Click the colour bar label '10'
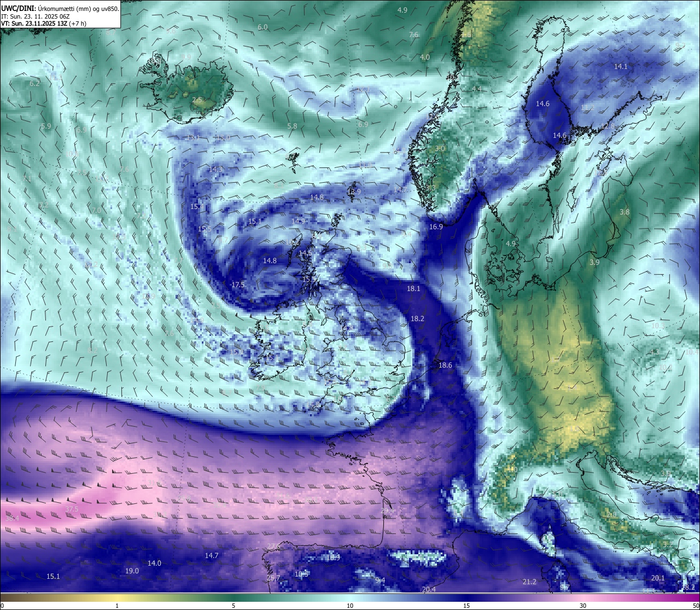The width and height of the screenshot is (700, 610). click(x=350, y=605)
